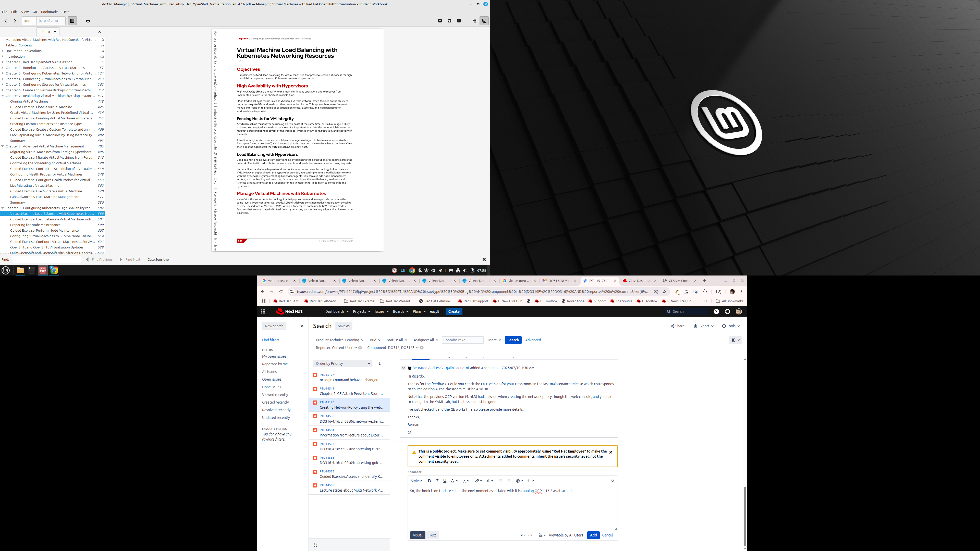Open issue PTL-15177 link
Viewport: 980px width, 551px height.
click(x=327, y=375)
